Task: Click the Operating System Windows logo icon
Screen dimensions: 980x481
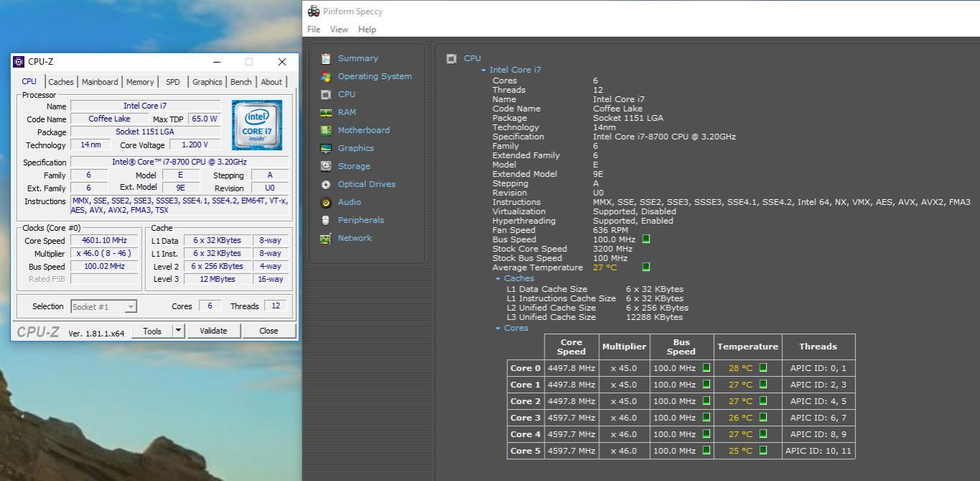Action: [x=326, y=76]
